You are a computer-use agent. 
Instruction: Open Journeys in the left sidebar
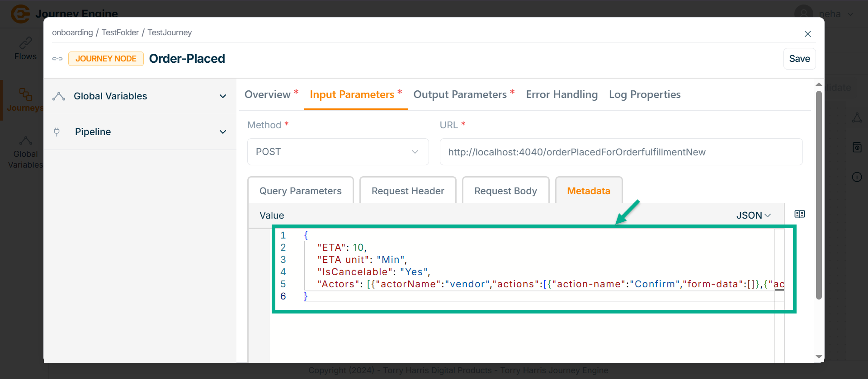click(25, 100)
